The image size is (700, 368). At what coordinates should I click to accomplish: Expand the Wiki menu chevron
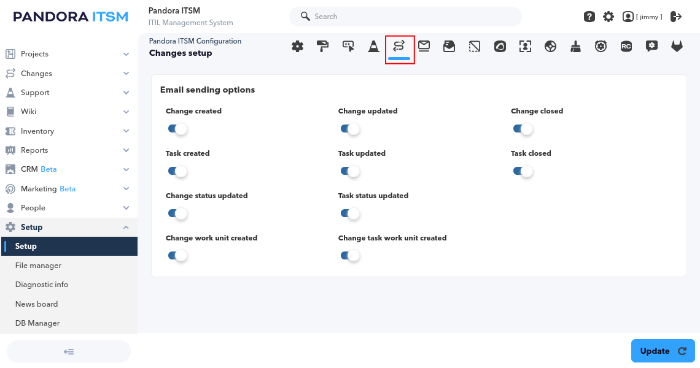[x=126, y=112]
